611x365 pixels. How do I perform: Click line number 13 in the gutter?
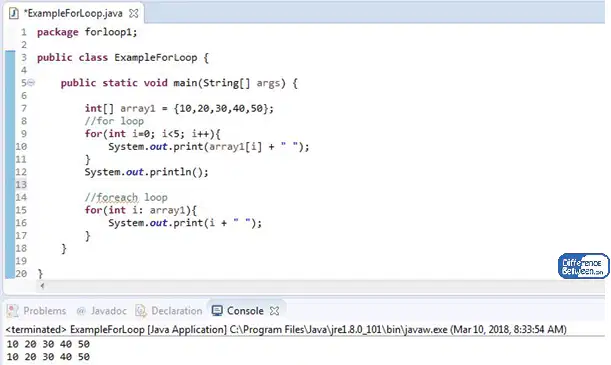tap(21, 184)
